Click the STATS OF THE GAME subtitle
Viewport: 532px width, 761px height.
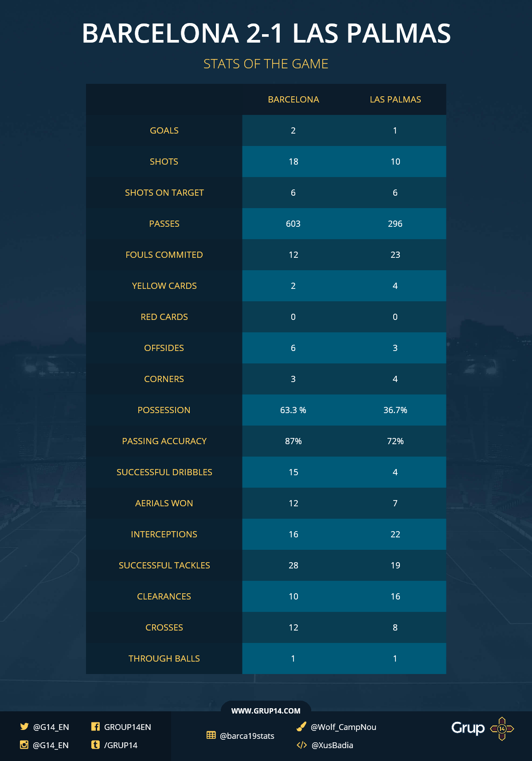(266, 64)
